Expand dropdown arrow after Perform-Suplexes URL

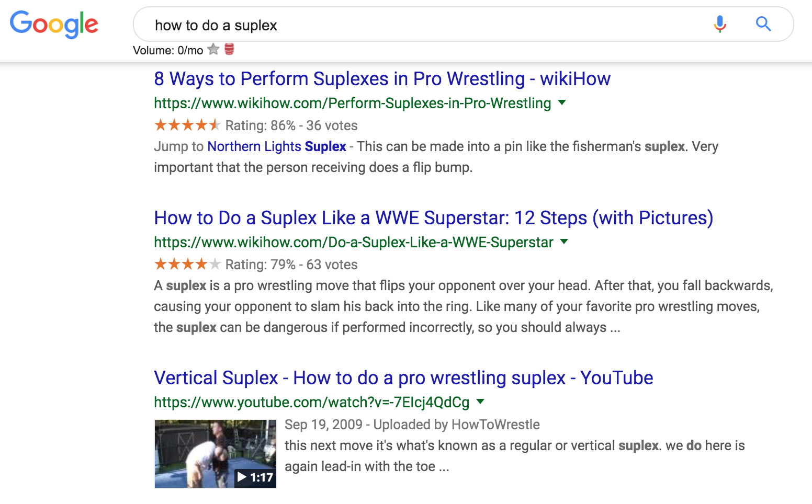pyautogui.click(x=562, y=102)
